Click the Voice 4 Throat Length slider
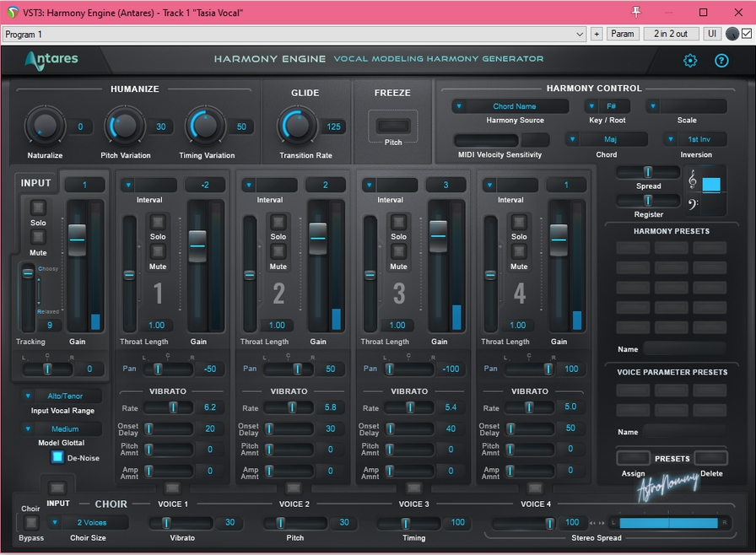This screenshot has width=756, height=555. tap(490, 273)
